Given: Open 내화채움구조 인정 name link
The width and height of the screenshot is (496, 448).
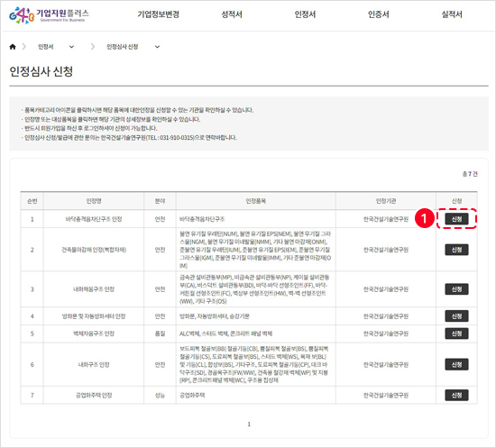Looking at the screenshot, I should coord(94,289).
